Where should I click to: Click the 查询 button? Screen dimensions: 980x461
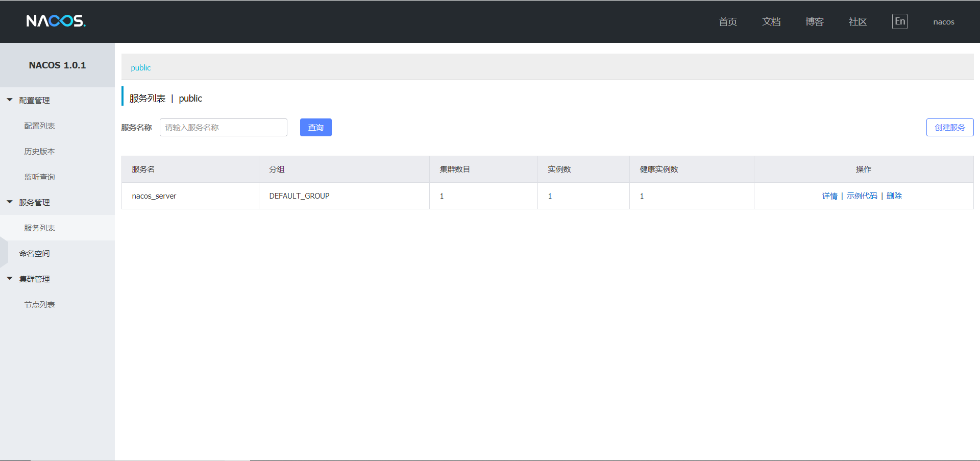316,127
